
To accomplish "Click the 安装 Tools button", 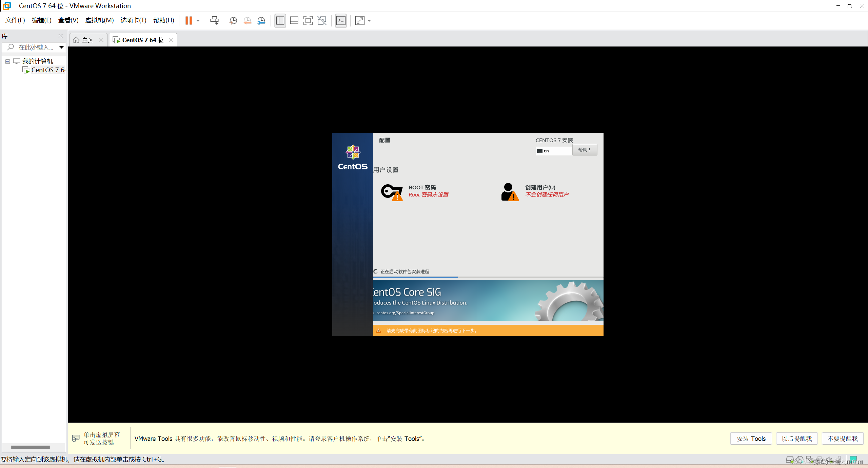I will [x=750, y=438].
